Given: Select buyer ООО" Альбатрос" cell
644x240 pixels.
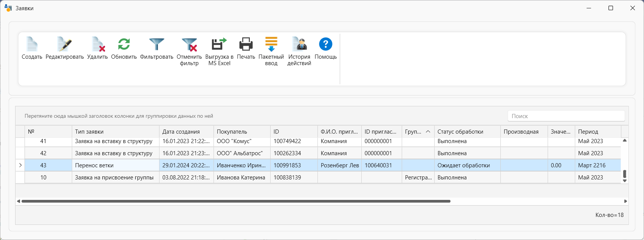Looking at the screenshot, I should [242, 153].
